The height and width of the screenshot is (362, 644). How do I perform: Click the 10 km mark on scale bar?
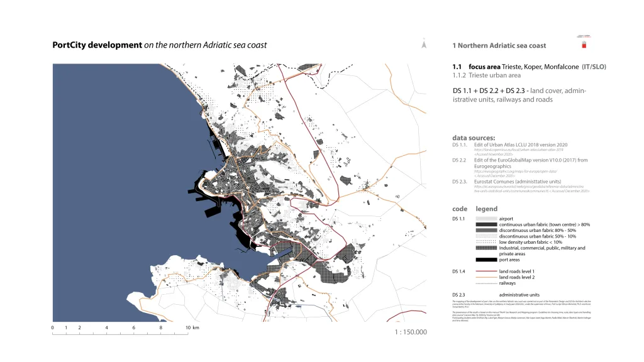coord(187,329)
